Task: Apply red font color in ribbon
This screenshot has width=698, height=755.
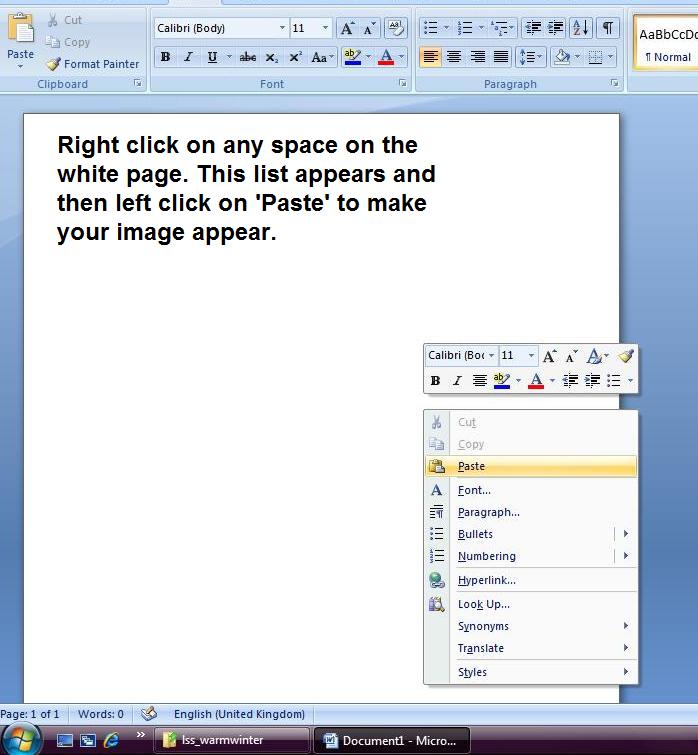Action: 386,57
